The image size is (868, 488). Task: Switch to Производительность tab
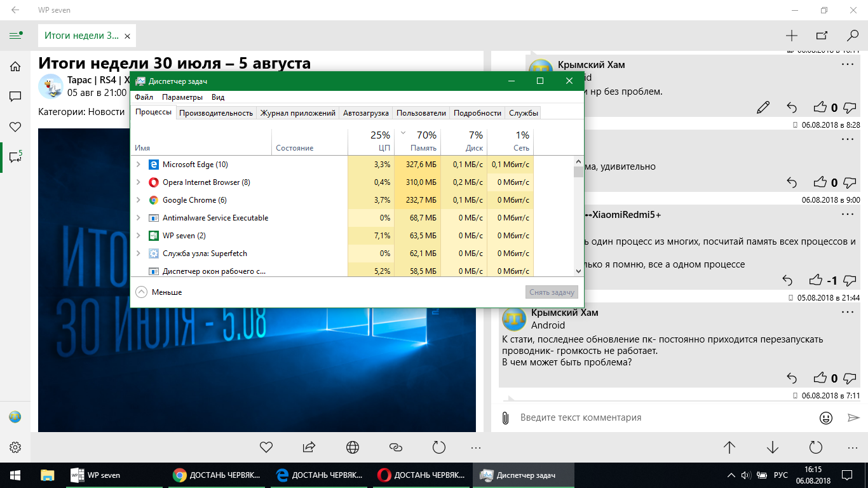[216, 113]
